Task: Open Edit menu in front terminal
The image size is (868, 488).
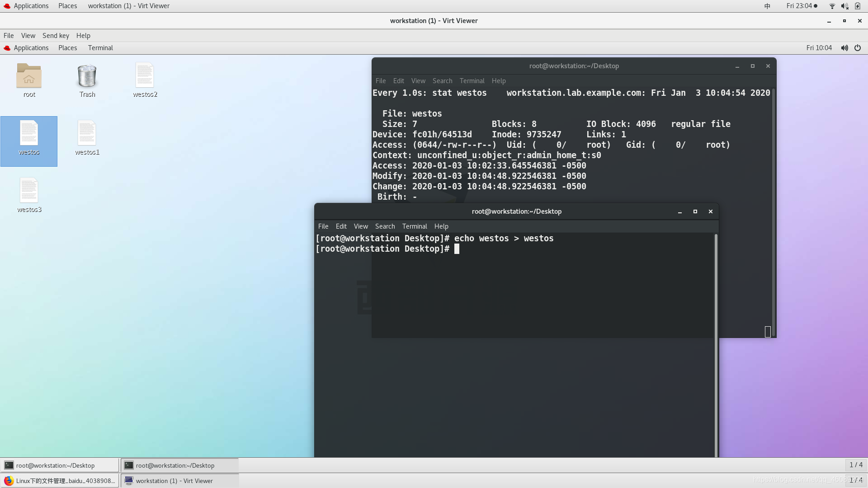Action: (x=341, y=226)
